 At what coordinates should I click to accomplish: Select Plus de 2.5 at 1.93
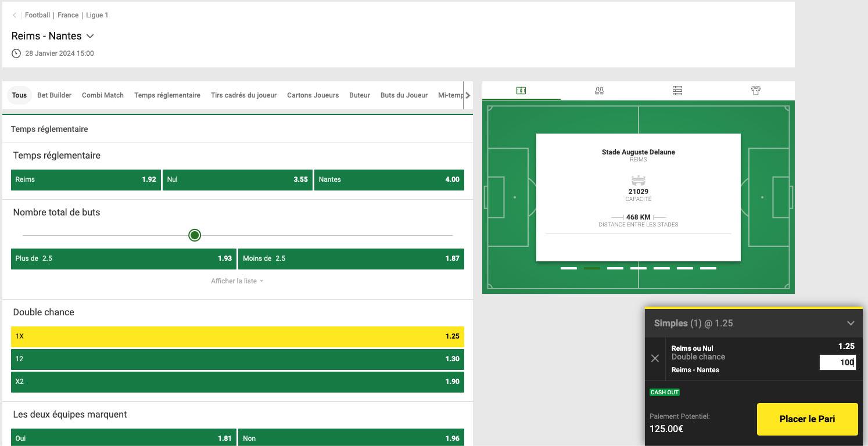tap(124, 258)
